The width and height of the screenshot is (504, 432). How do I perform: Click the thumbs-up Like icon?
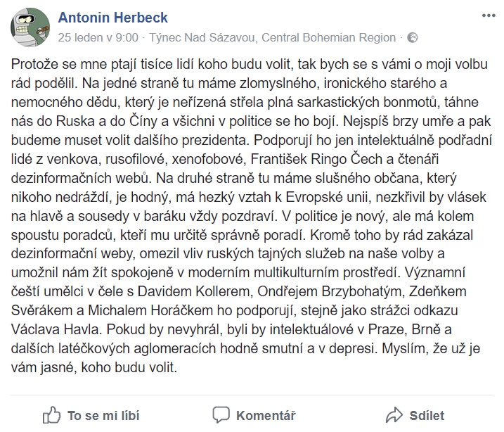click(x=51, y=415)
